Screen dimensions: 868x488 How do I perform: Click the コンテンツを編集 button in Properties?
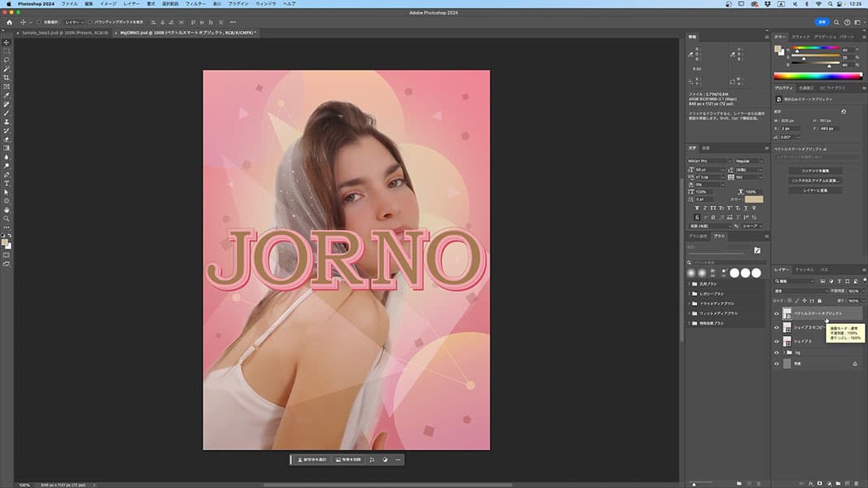tap(814, 170)
